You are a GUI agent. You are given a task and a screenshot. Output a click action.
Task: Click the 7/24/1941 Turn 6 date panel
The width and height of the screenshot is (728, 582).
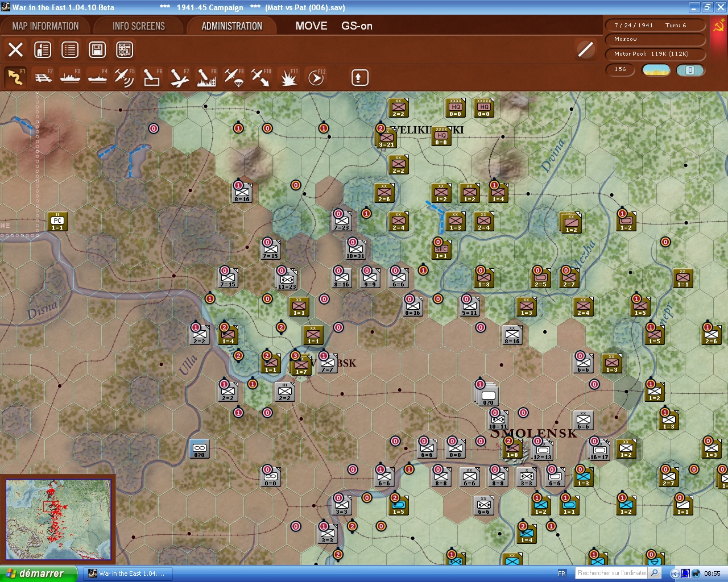pos(656,26)
